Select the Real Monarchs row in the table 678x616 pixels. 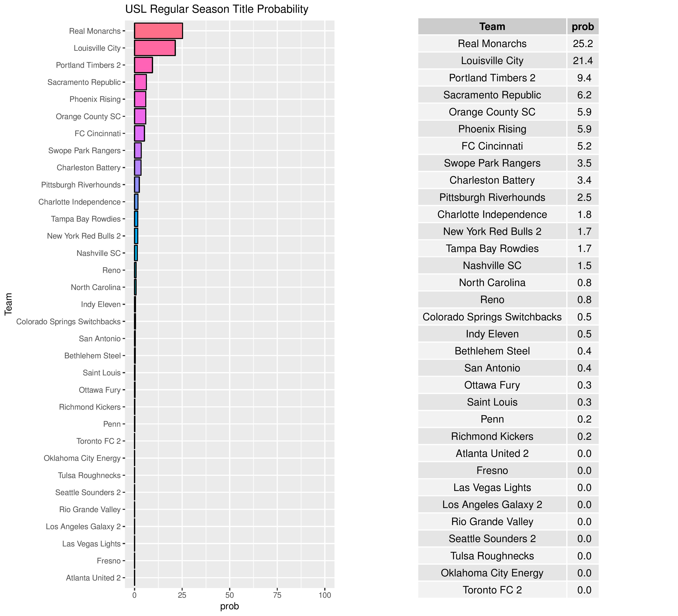pos(492,44)
